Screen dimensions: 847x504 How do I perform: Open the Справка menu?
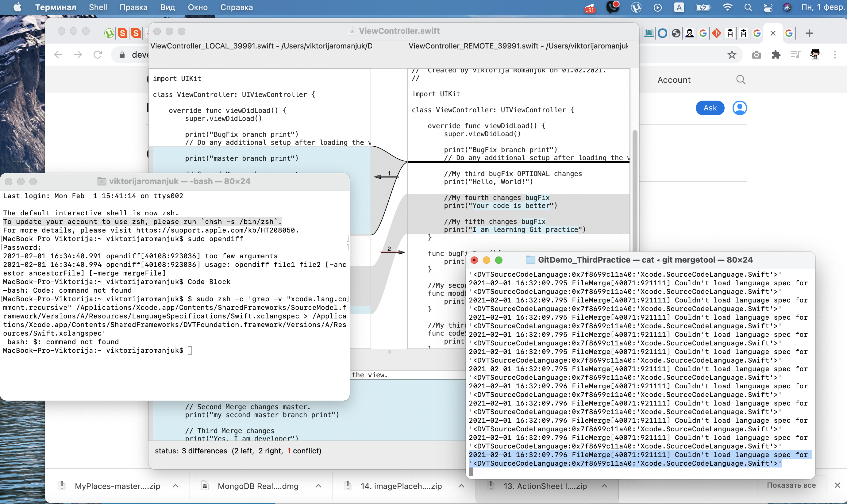[237, 7]
